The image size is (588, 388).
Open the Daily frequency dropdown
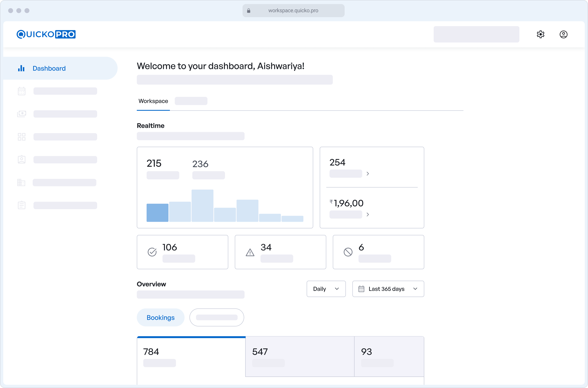pyautogui.click(x=326, y=289)
